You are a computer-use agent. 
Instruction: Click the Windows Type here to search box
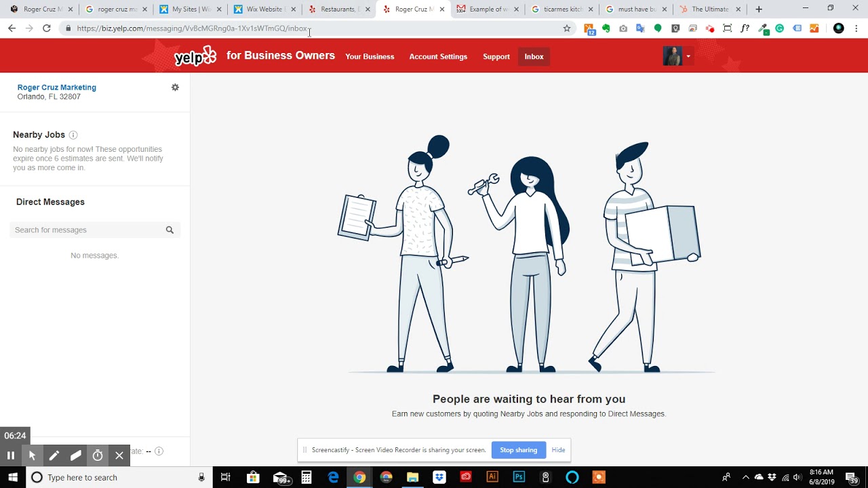pos(119,477)
